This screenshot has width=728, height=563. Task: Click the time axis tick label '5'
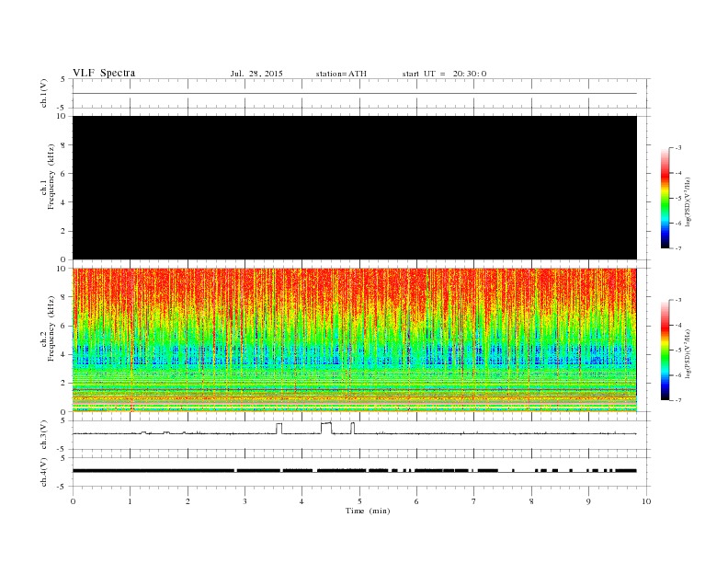[359, 501]
